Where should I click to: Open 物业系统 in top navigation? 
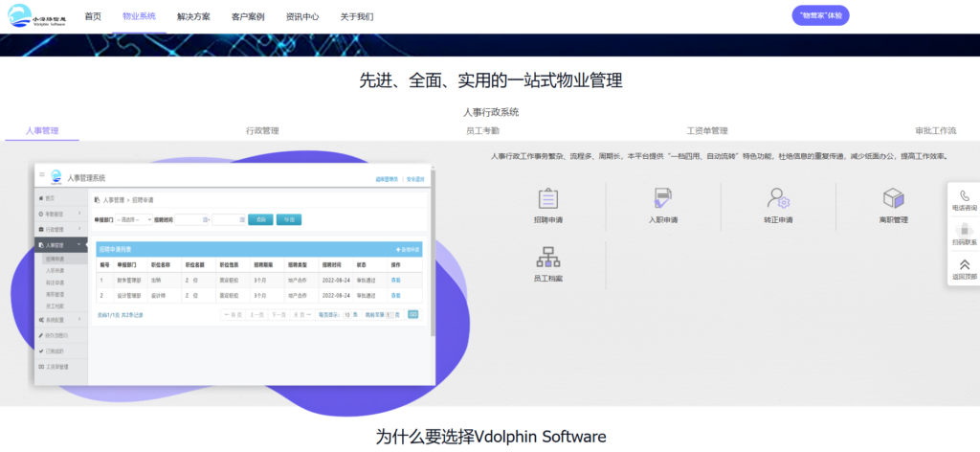tap(140, 16)
